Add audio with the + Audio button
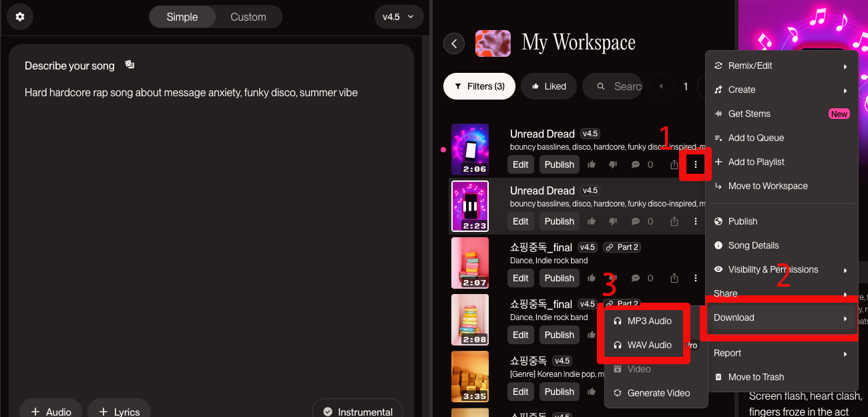This screenshot has height=417, width=868. [x=51, y=411]
